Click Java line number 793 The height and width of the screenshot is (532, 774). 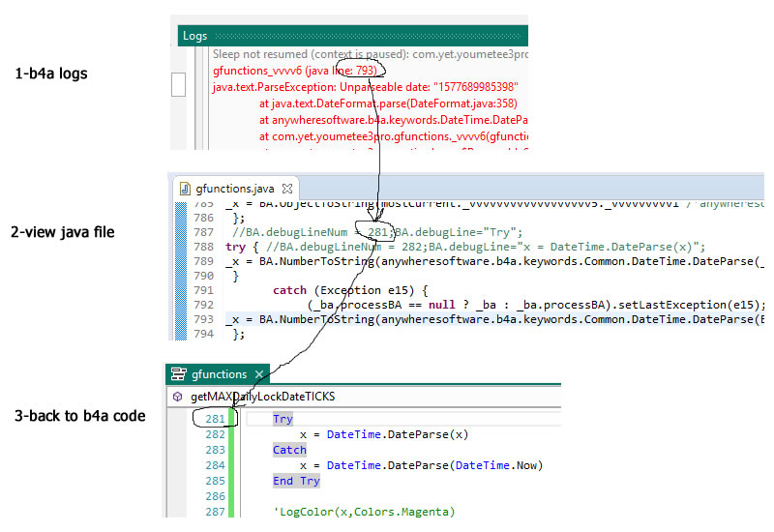click(x=203, y=319)
